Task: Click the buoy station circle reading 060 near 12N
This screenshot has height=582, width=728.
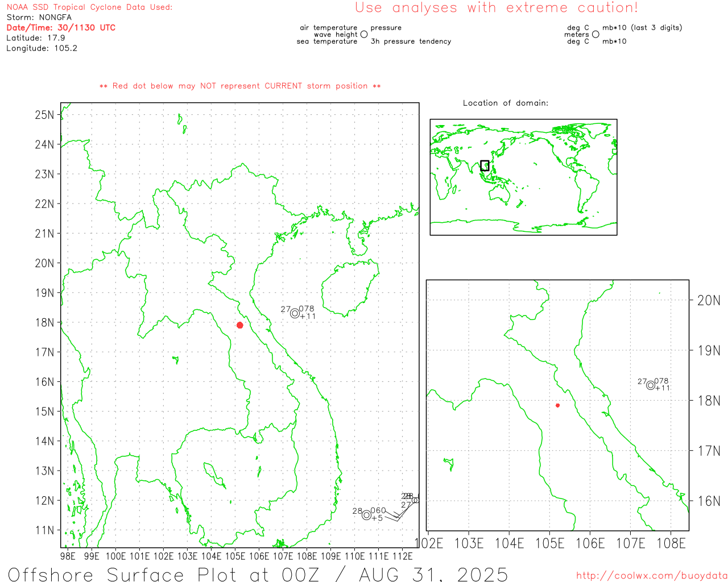Action: pos(366,516)
